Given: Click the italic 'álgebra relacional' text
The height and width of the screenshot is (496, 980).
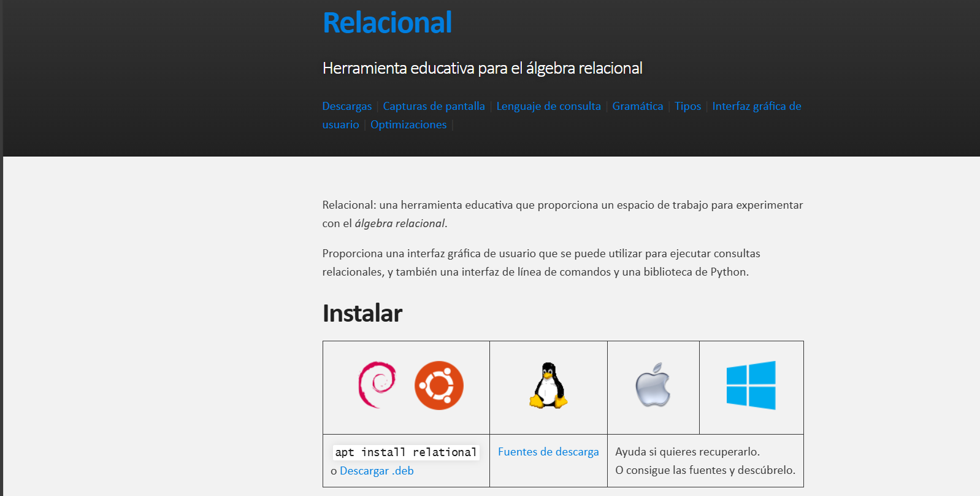Looking at the screenshot, I should (400, 223).
